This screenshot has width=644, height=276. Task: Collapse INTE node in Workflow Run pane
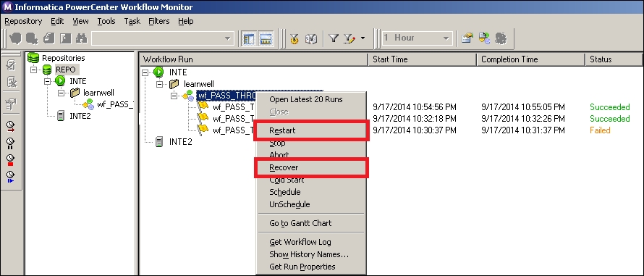(x=145, y=72)
